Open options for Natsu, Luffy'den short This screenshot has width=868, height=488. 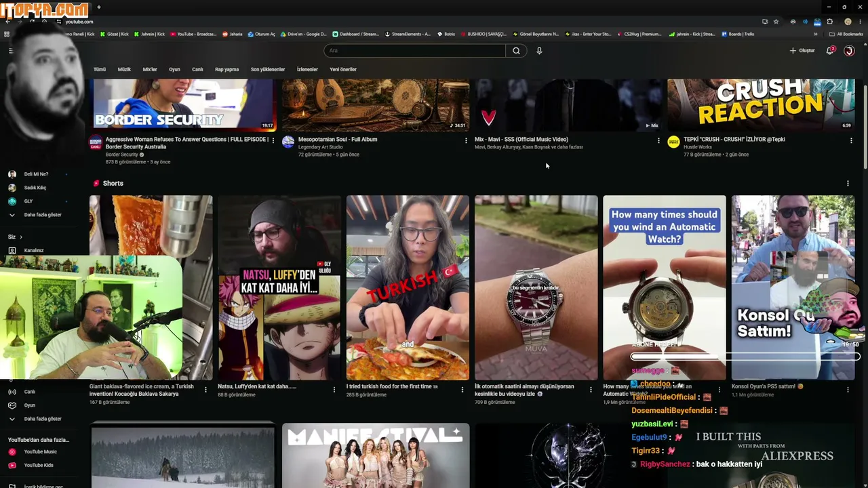[x=334, y=390]
